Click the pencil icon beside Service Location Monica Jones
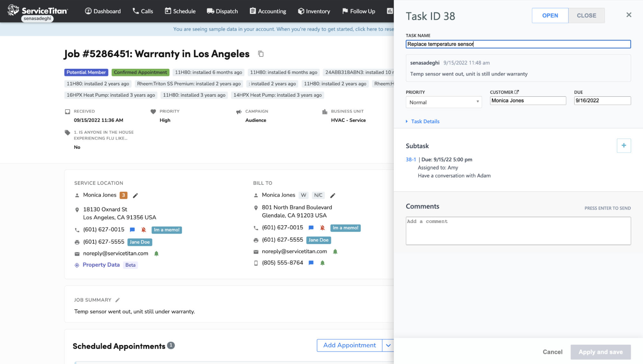Screen dimensions: 643x364 pos(135,195)
